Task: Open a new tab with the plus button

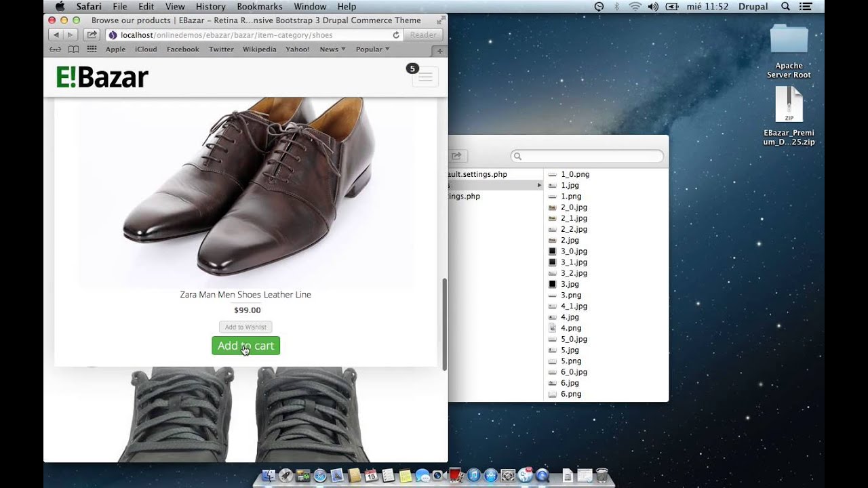Action: pyautogui.click(x=439, y=51)
